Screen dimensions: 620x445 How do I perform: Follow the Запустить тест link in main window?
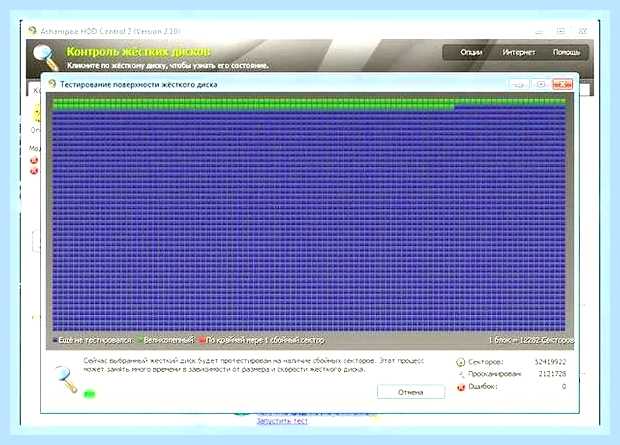coord(282,421)
